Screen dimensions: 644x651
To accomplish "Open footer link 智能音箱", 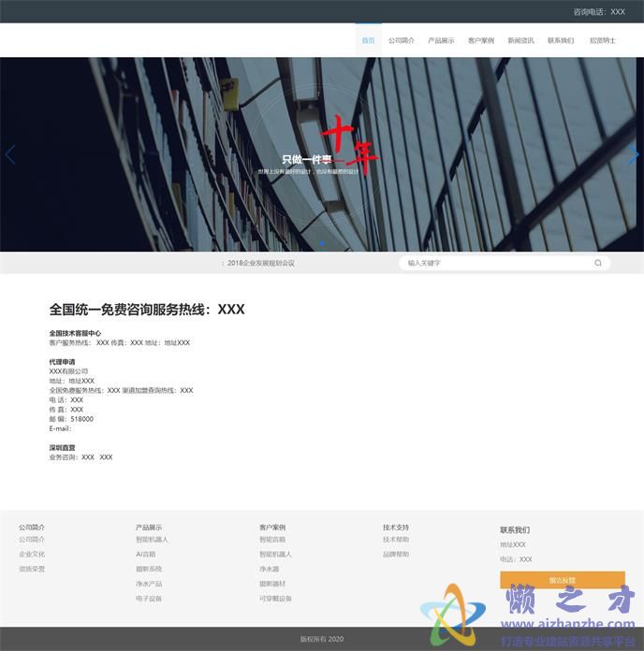I will click(x=272, y=540).
